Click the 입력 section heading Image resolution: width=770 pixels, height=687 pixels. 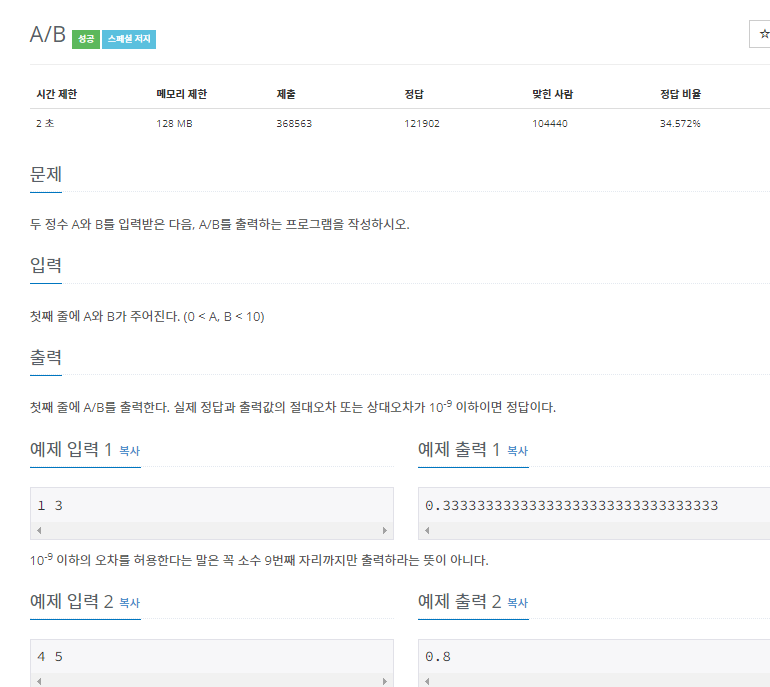tap(46, 266)
